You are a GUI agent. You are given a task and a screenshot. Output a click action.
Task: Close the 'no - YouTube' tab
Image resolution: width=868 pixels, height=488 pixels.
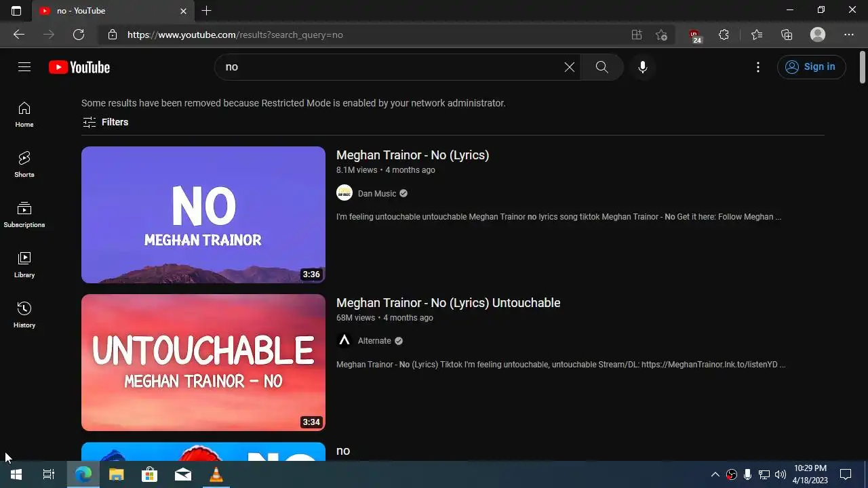183,11
